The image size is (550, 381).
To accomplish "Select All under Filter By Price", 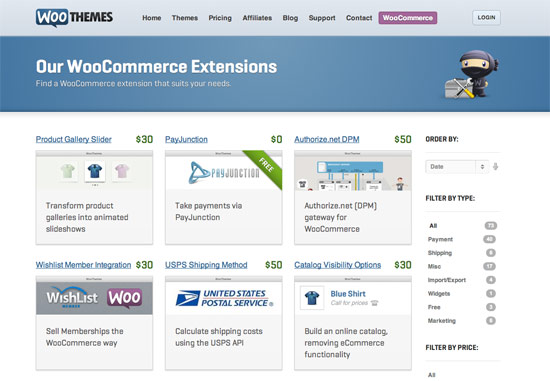I will coord(431,375).
